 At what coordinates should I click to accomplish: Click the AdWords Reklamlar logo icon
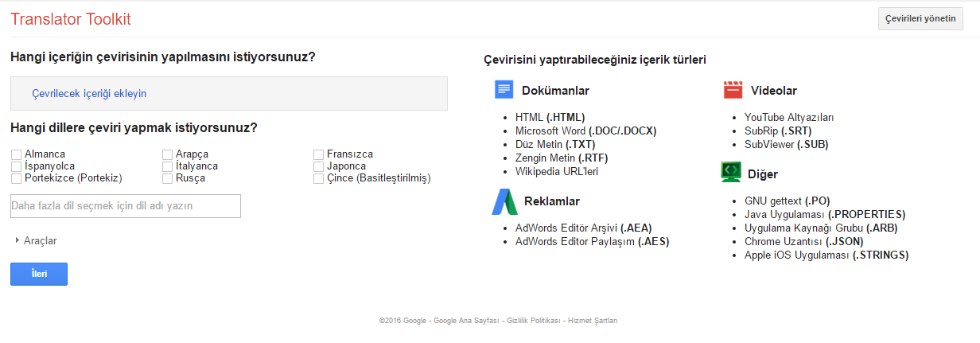pos(504,201)
